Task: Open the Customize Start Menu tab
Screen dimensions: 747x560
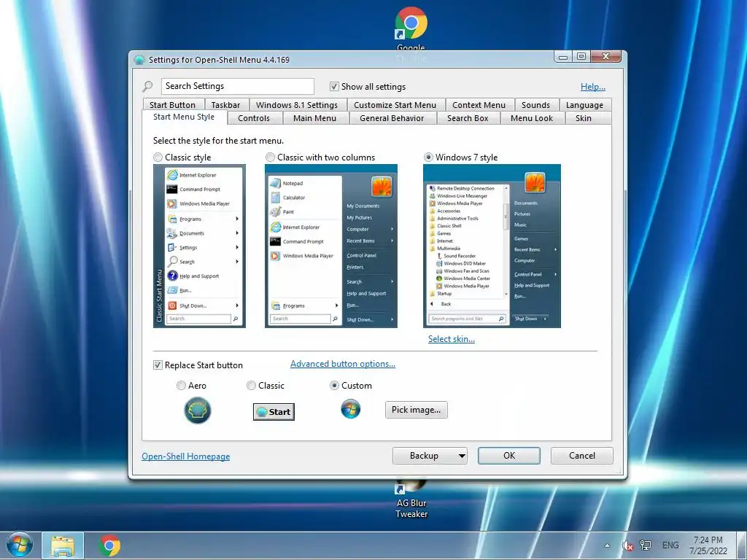Action: click(x=395, y=105)
